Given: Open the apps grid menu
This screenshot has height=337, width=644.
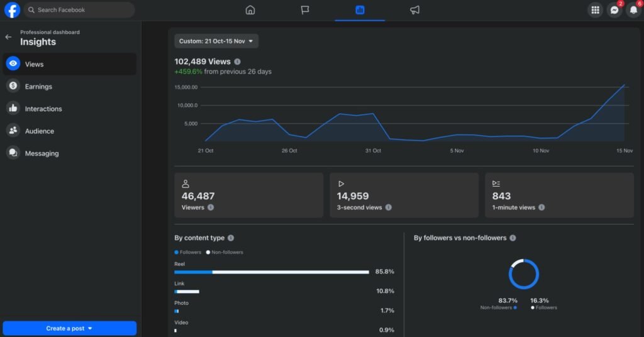Looking at the screenshot, I should coord(594,10).
